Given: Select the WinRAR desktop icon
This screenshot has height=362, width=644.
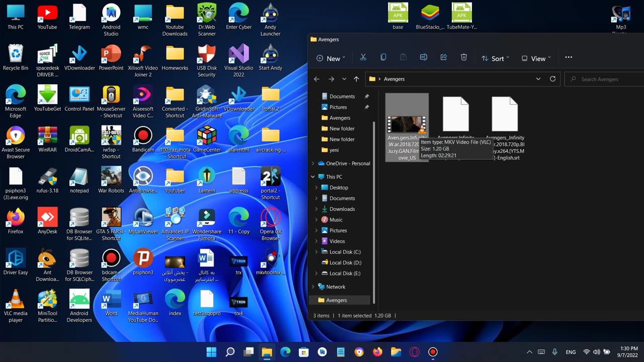Looking at the screenshot, I should pyautogui.click(x=47, y=139).
